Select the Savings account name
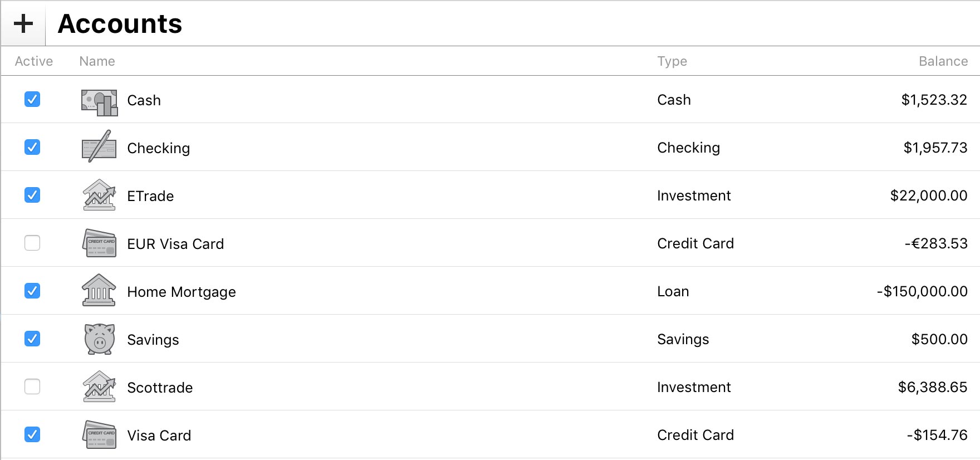Screen dimensions: 980x460 [153, 340]
